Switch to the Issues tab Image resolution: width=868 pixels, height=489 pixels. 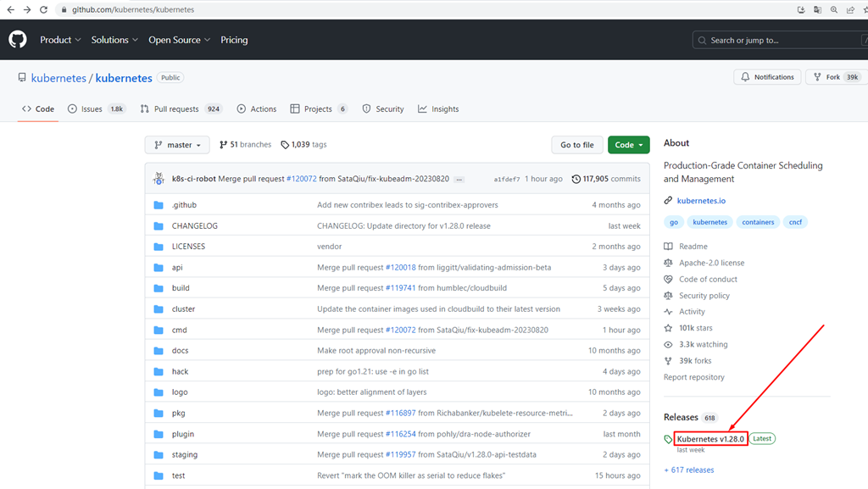(x=97, y=109)
